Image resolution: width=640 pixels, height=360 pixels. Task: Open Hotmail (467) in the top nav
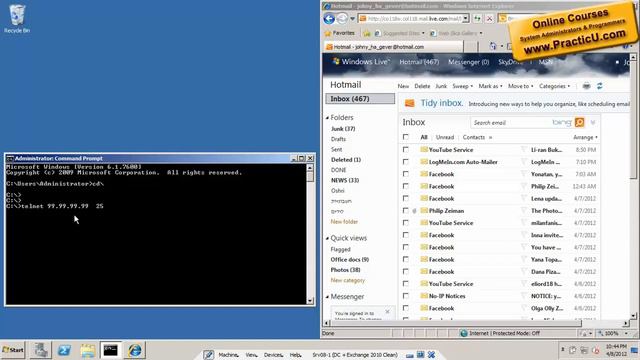[419, 62]
